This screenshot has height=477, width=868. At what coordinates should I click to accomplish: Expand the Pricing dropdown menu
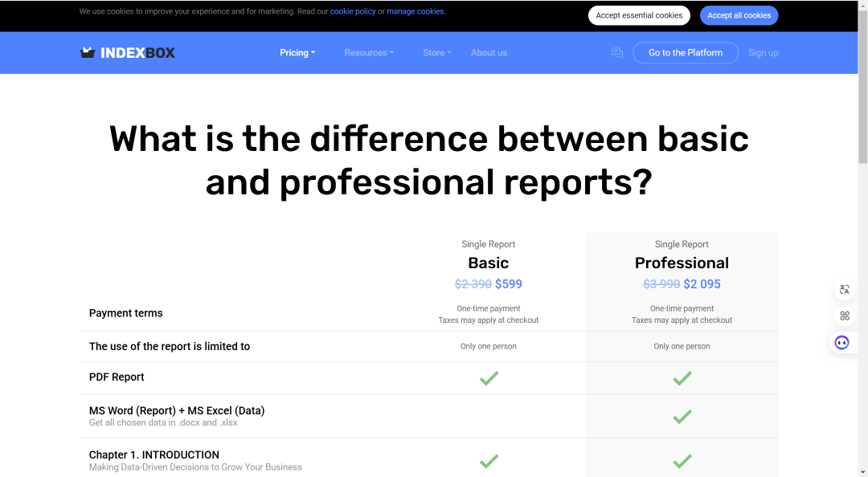coord(297,52)
